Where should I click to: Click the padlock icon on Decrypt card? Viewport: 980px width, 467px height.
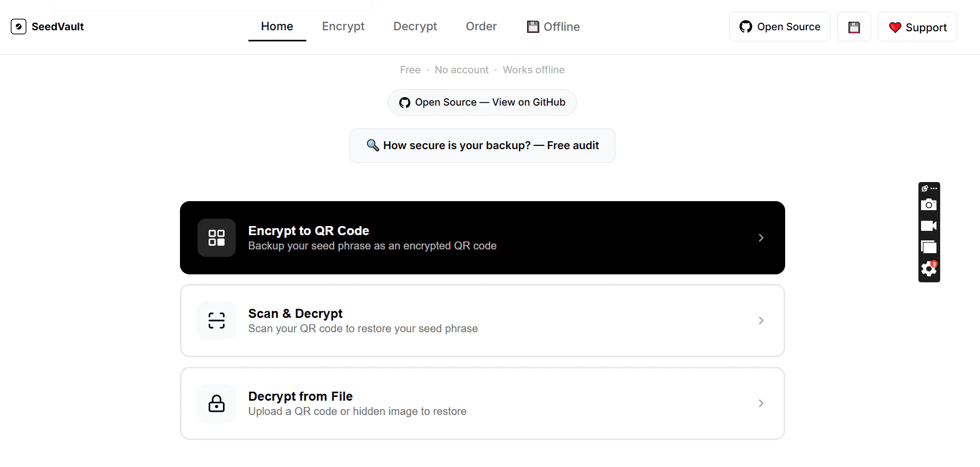[217, 403]
